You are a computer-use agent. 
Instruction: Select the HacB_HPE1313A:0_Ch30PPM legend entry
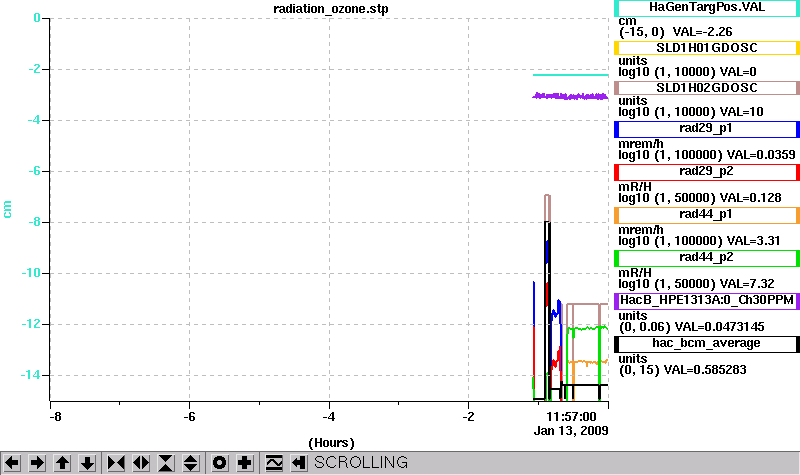pos(707,301)
